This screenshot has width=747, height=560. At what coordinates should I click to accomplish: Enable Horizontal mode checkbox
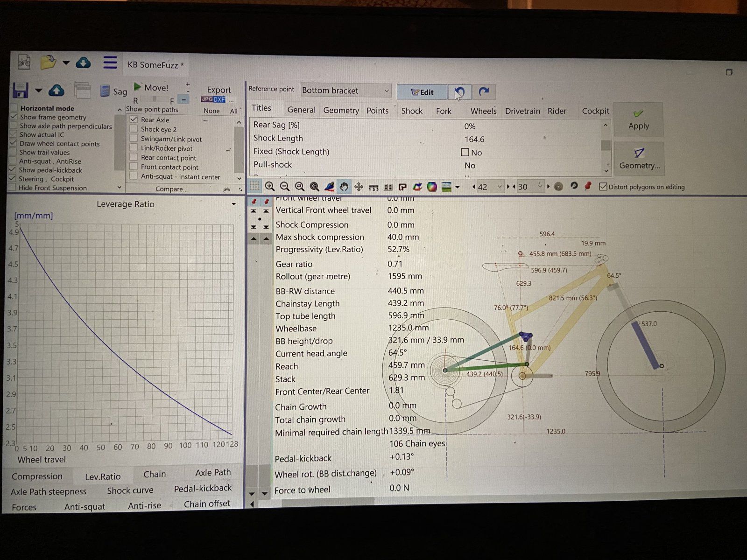14,108
